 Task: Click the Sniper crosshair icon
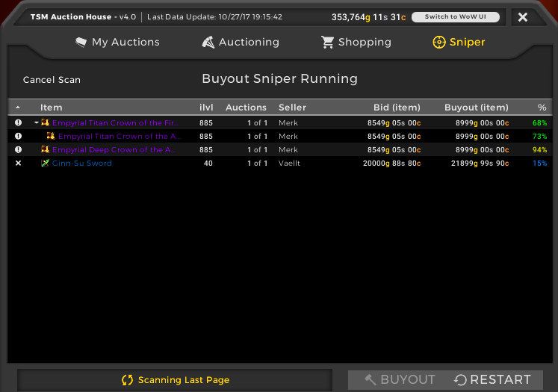(x=439, y=42)
